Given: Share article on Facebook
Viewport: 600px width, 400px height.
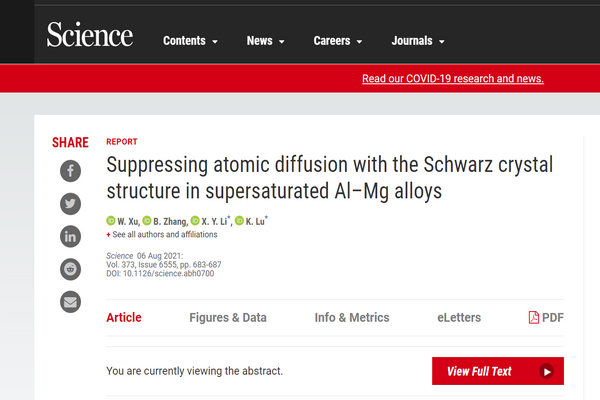Looking at the screenshot, I should (x=70, y=171).
